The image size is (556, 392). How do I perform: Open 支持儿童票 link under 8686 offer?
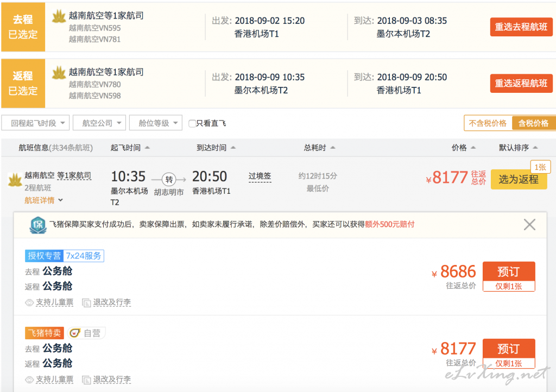[x=55, y=302]
